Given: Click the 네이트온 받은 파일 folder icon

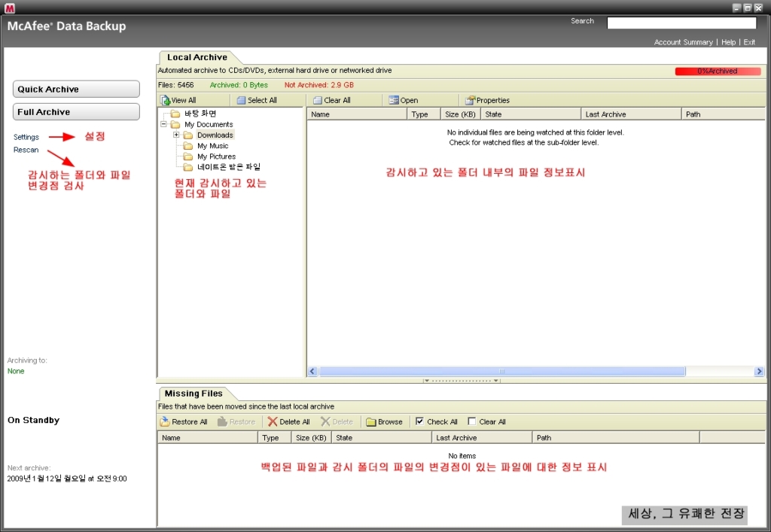Looking at the screenshot, I should 187,168.
